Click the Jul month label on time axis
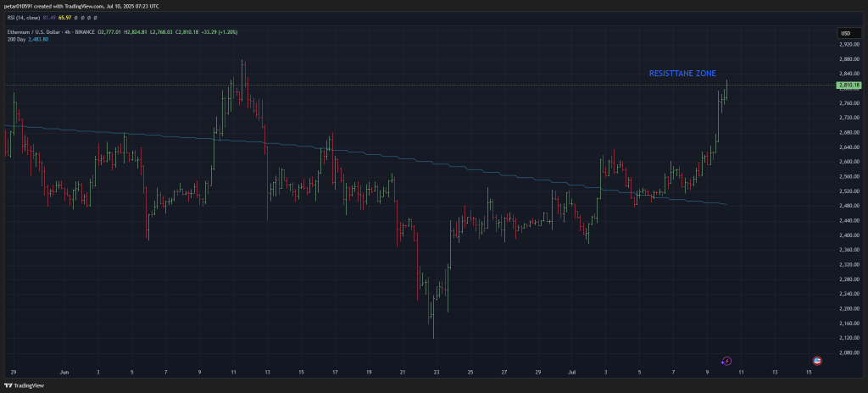868x393 pixels. coord(573,372)
